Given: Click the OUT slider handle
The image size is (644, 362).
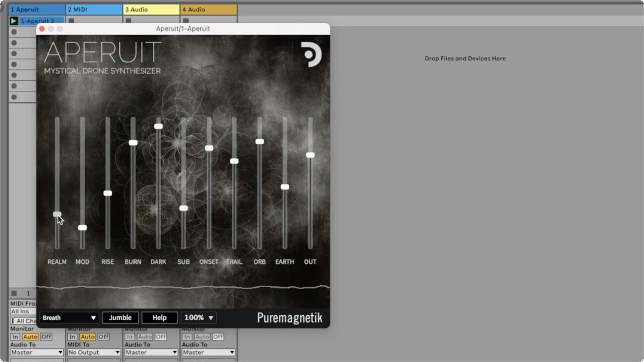Looking at the screenshot, I should tap(310, 155).
